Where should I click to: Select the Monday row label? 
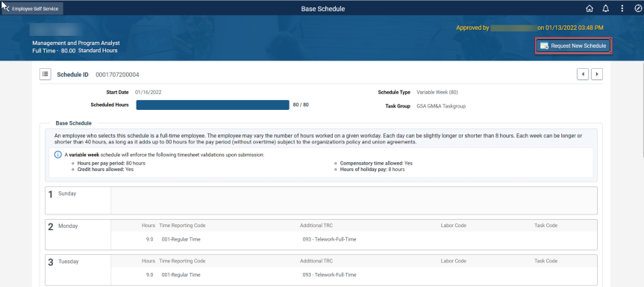click(68, 226)
